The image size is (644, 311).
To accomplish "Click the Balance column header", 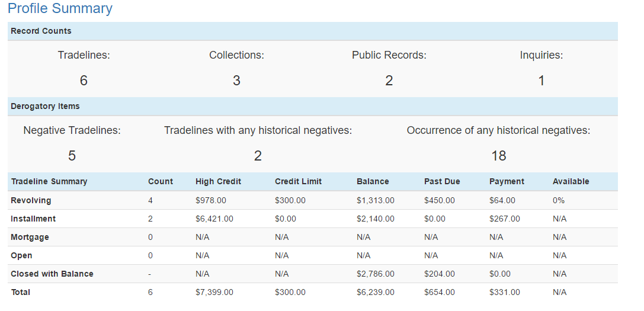I will [x=373, y=182].
